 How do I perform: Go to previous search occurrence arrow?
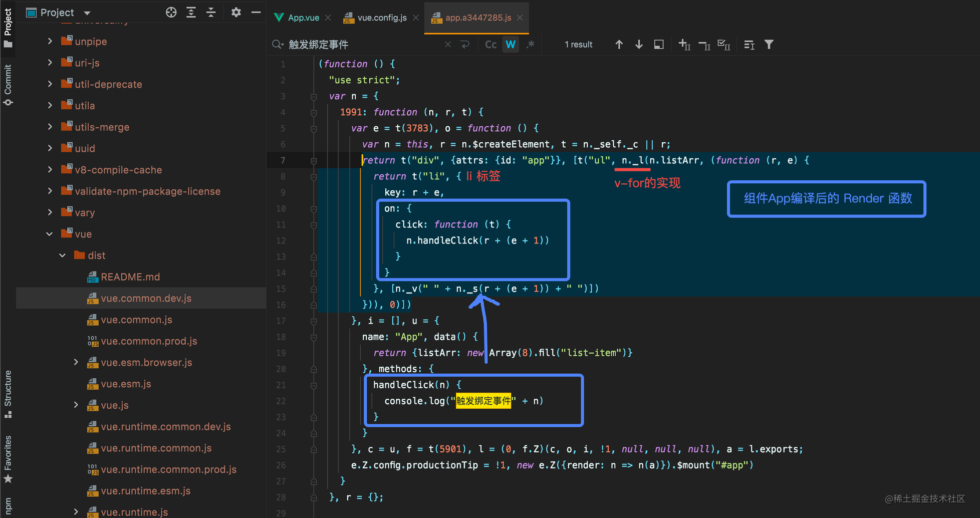click(619, 45)
